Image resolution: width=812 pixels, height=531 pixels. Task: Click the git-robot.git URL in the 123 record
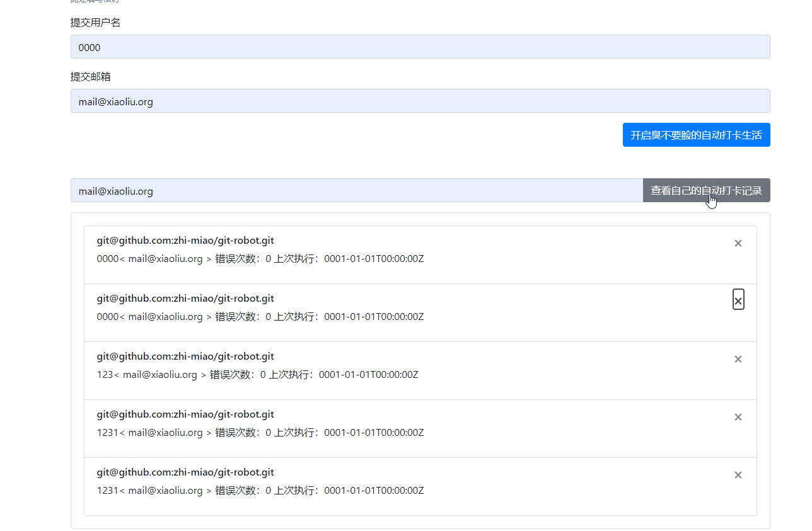(185, 357)
